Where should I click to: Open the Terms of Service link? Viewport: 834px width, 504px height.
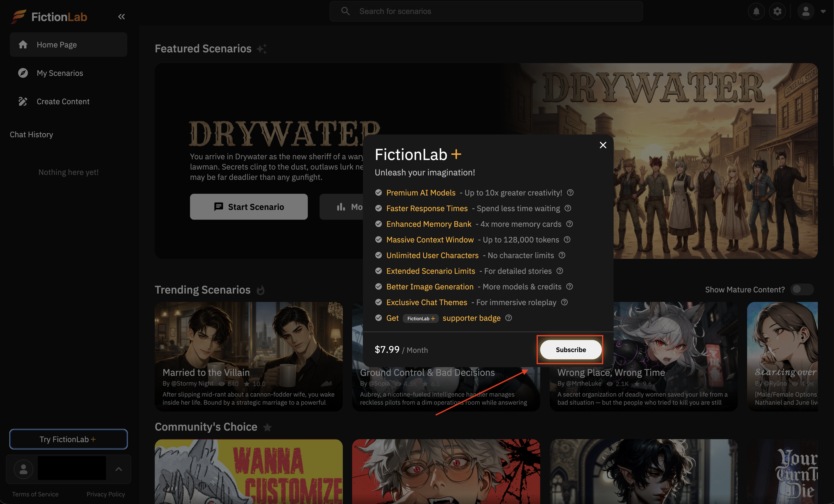pos(35,494)
